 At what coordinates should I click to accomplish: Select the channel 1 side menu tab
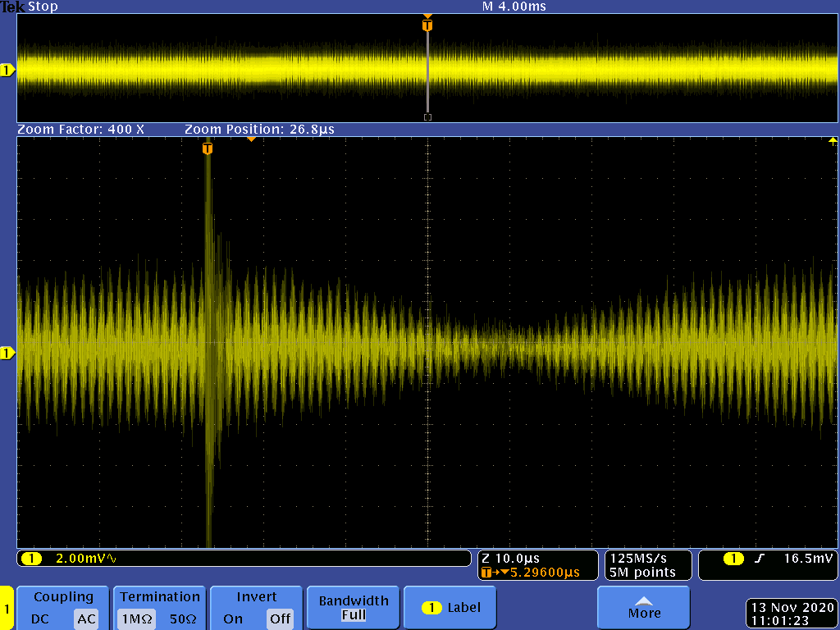tap(7, 609)
